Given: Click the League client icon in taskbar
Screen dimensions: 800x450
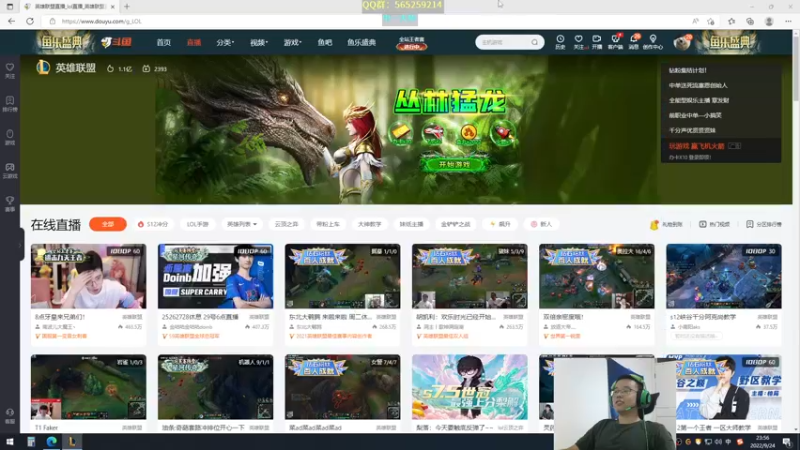Looking at the screenshot, I should click(x=72, y=442).
